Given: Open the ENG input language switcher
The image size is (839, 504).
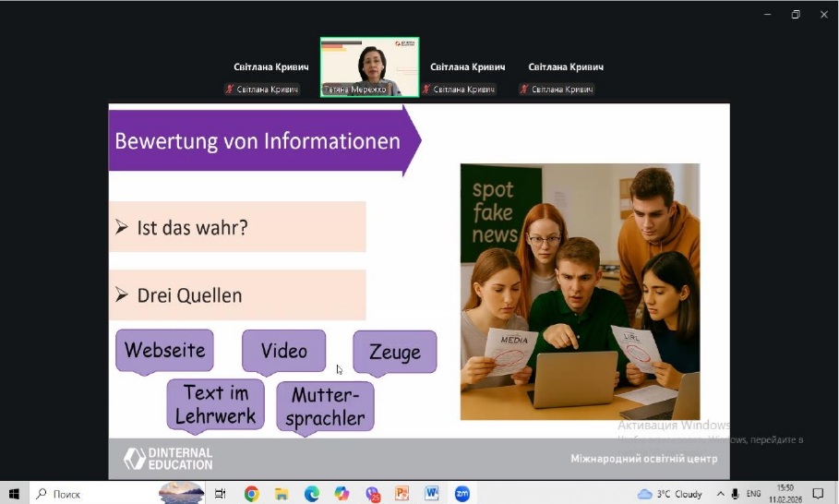Looking at the screenshot, I should click(x=754, y=494).
